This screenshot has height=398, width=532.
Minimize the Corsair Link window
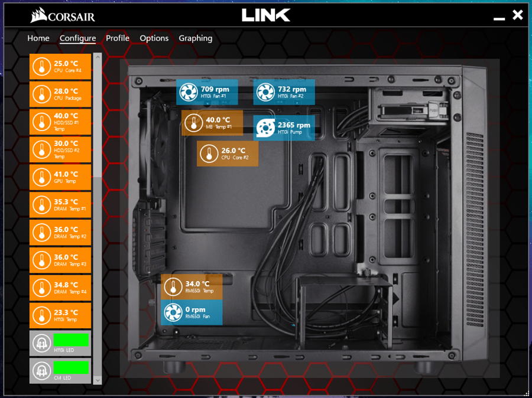[499, 19]
